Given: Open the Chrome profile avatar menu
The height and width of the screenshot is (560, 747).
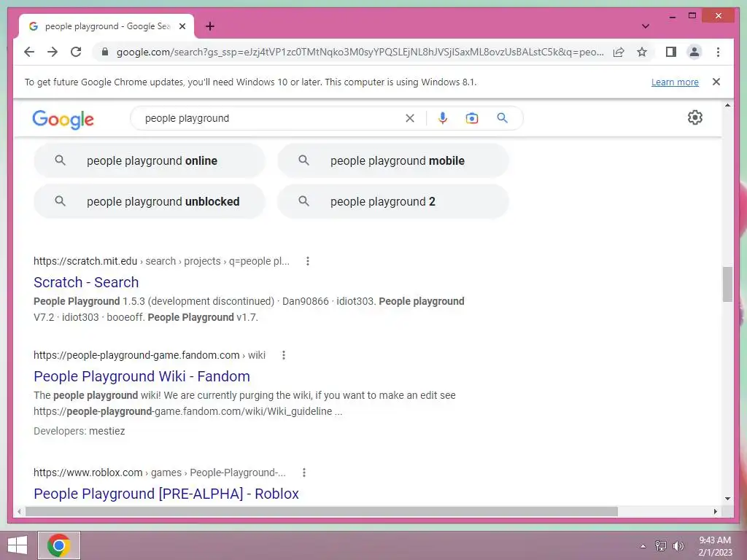Looking at the screenshot, I should (694, 52).
